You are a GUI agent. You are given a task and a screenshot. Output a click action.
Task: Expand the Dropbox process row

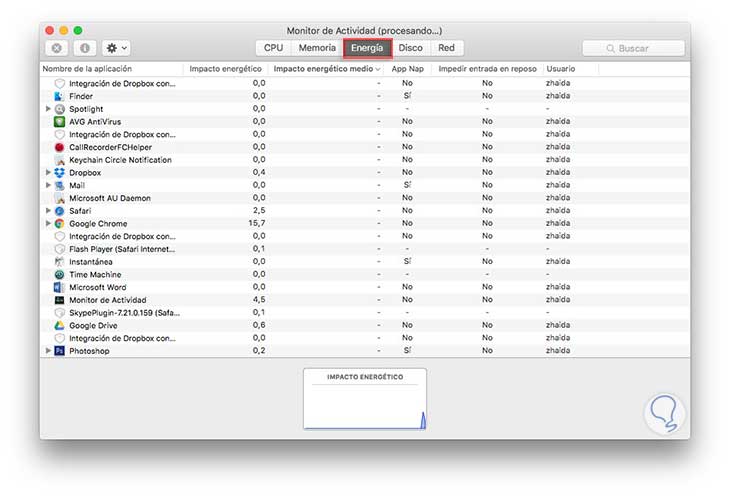pos(48,172)
